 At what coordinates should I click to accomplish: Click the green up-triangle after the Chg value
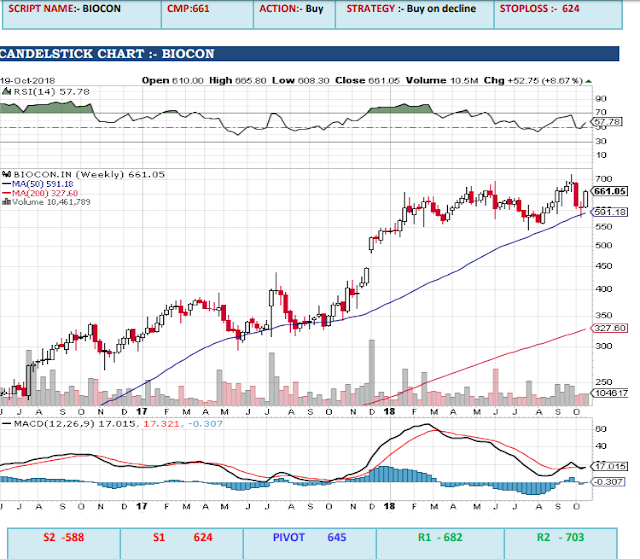pos(588,81)
